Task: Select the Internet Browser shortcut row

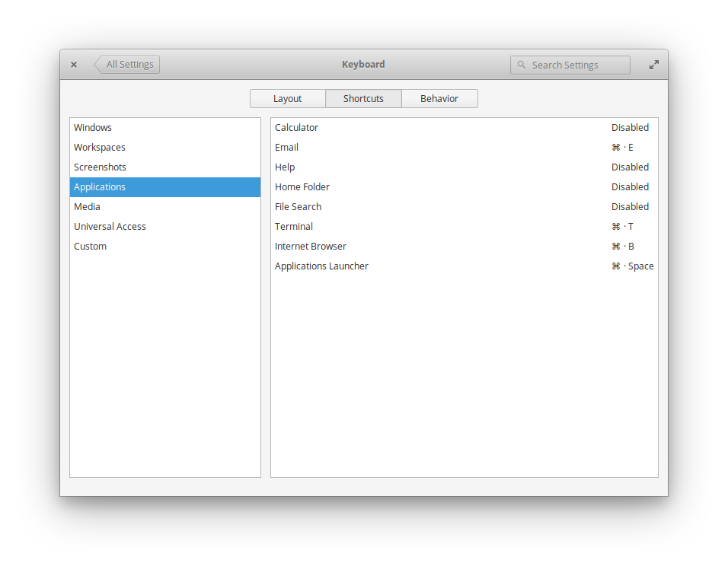Action: coord(465,247)
